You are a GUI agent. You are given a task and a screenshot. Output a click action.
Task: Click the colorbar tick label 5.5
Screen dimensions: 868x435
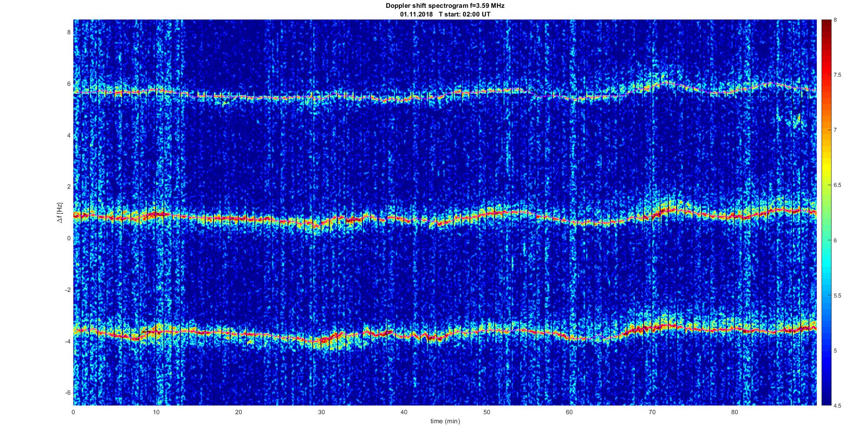pos(838,295)
